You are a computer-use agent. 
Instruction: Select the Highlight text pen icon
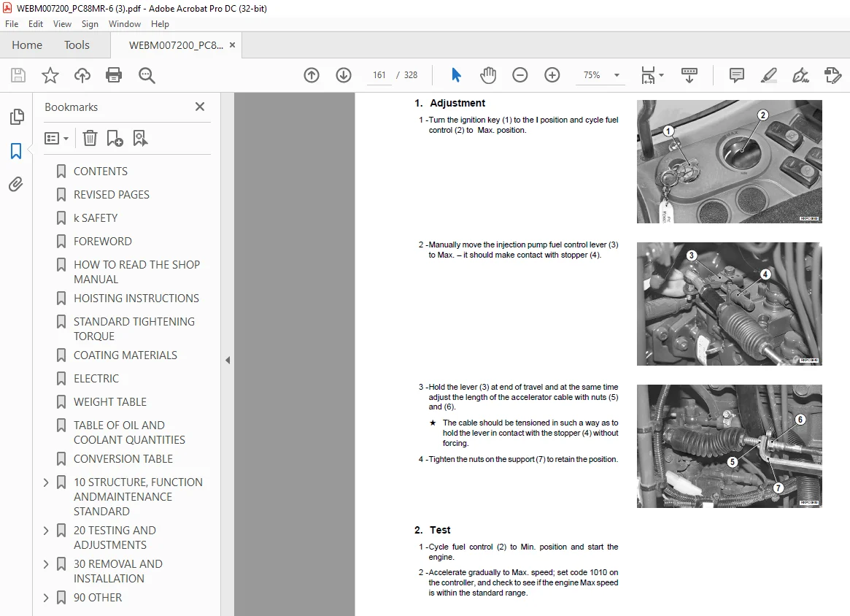tap(769, 75)
